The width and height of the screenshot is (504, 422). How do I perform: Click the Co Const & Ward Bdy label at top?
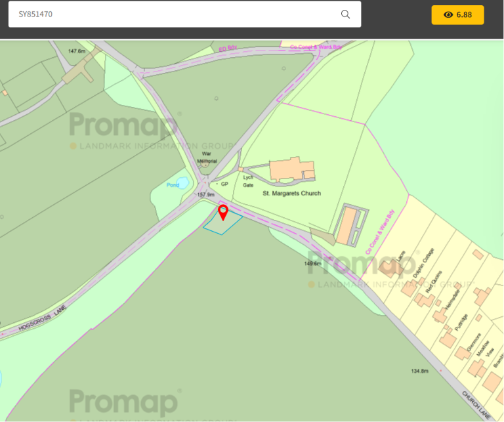pyautogui.click(x=316, y=47)
